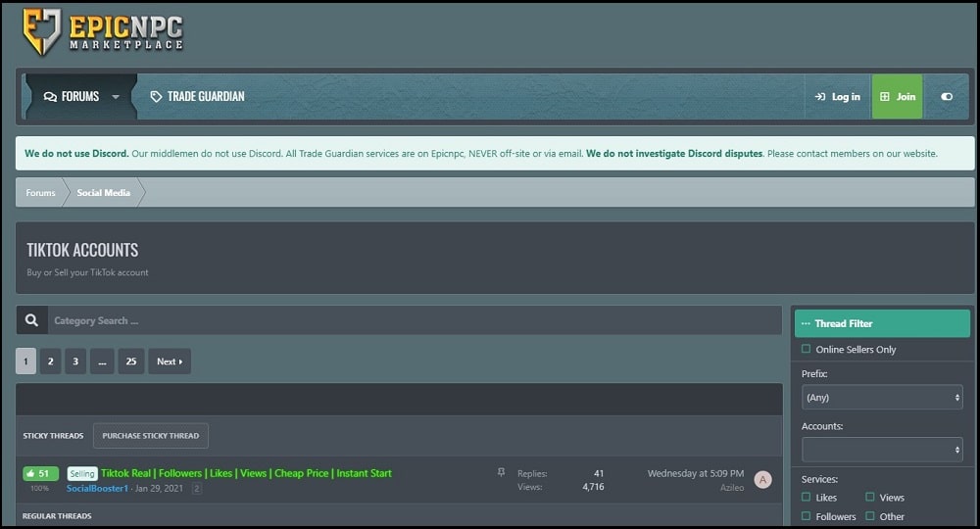Select page 1 in pagination
This screenshot has width=980, height=529.
[x=25, y=361]
